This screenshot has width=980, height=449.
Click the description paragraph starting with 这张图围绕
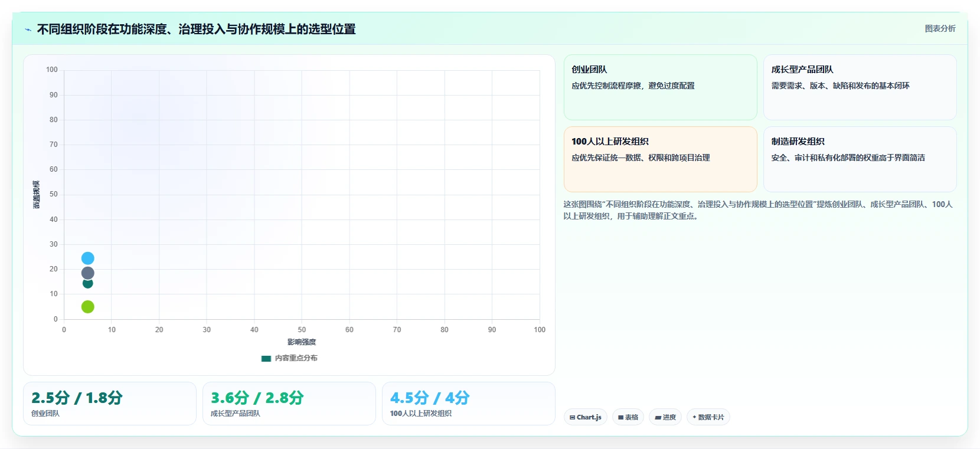point(758,210)
